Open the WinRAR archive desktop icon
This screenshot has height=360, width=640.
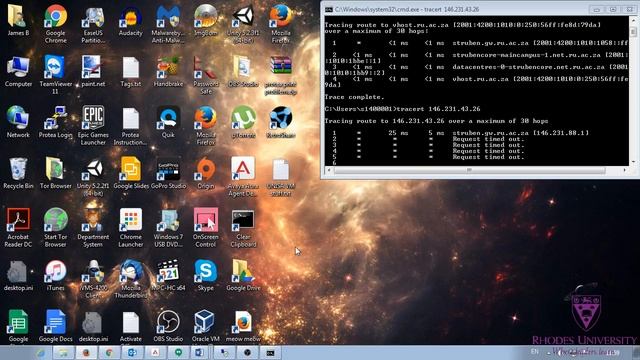click(x=281, y=75)
